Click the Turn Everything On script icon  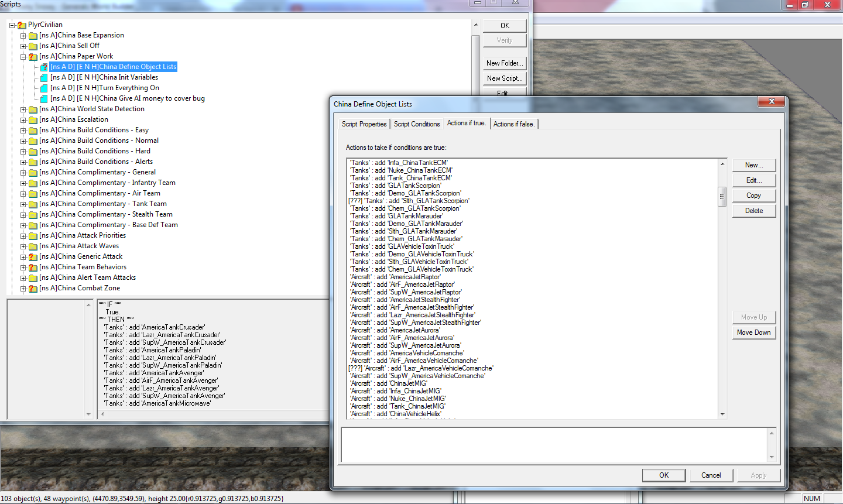[x=44, y=88]
